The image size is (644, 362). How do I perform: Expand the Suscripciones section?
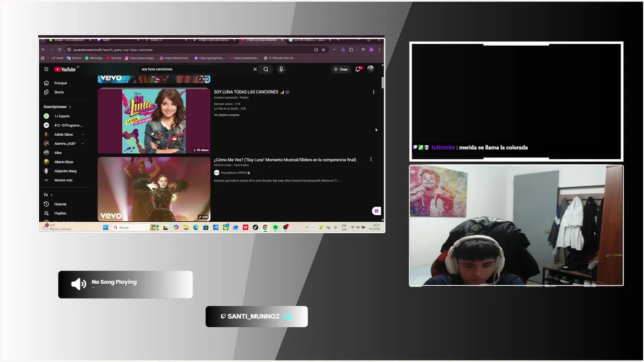coord(57,107)
